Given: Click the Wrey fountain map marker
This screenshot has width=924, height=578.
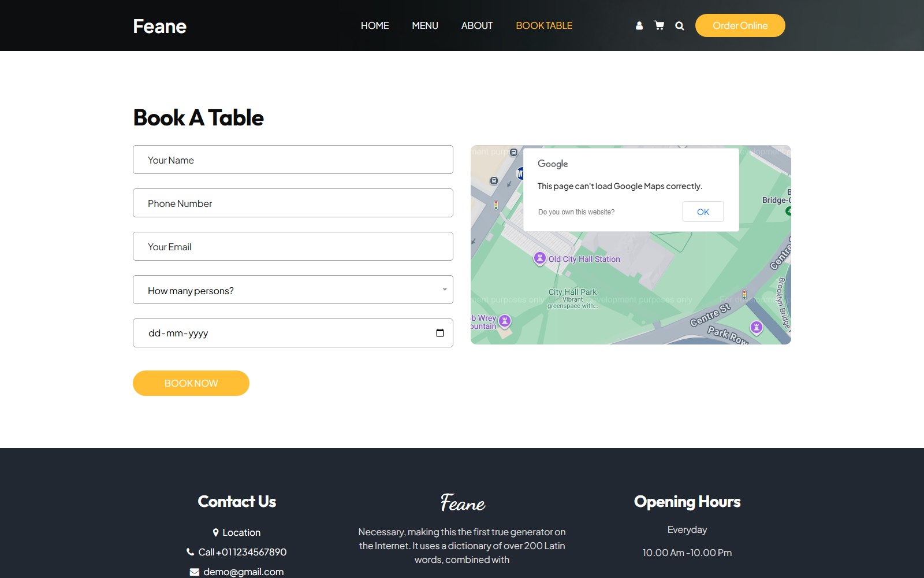Looking at the screenshot, I should (505, 321).
